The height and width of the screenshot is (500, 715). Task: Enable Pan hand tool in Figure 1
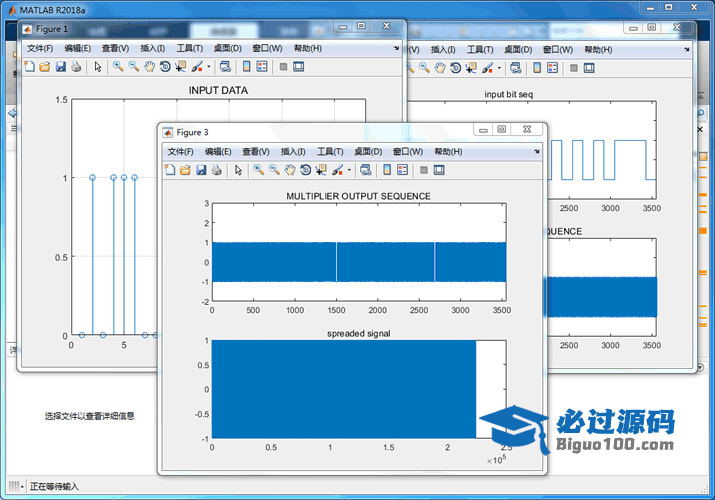tap(150, 67)
